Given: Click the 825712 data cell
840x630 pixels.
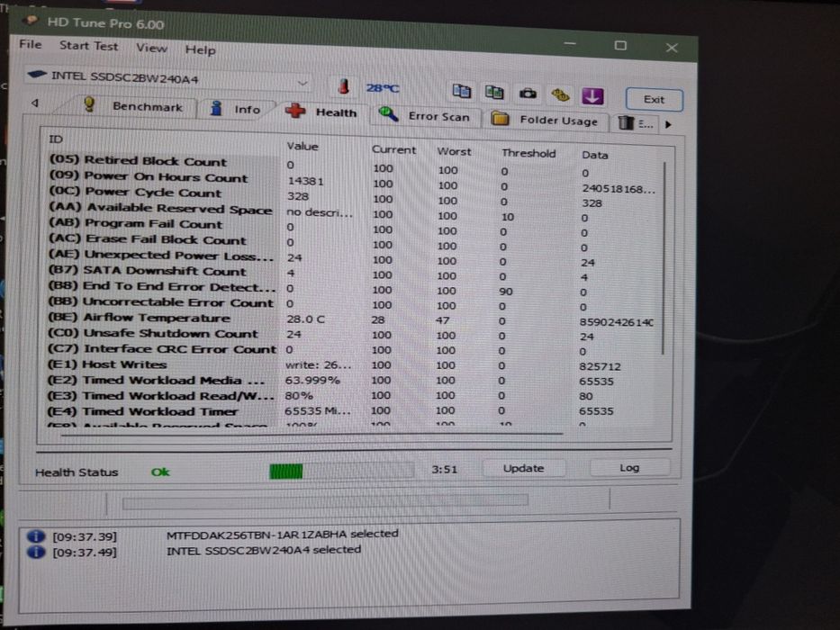Looking at the screenshot, I should coord(600,366).
